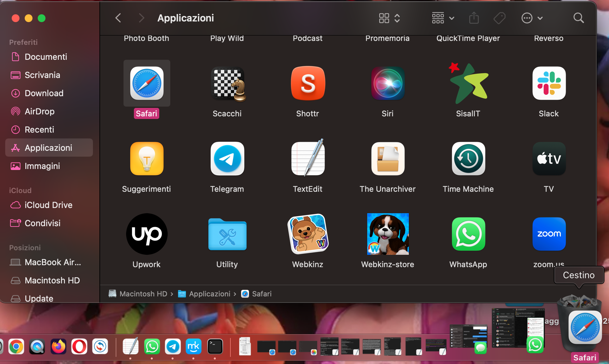Screen dimensions: 609x364
Task: Open Safari from the Applications grid
Action: 147,83
